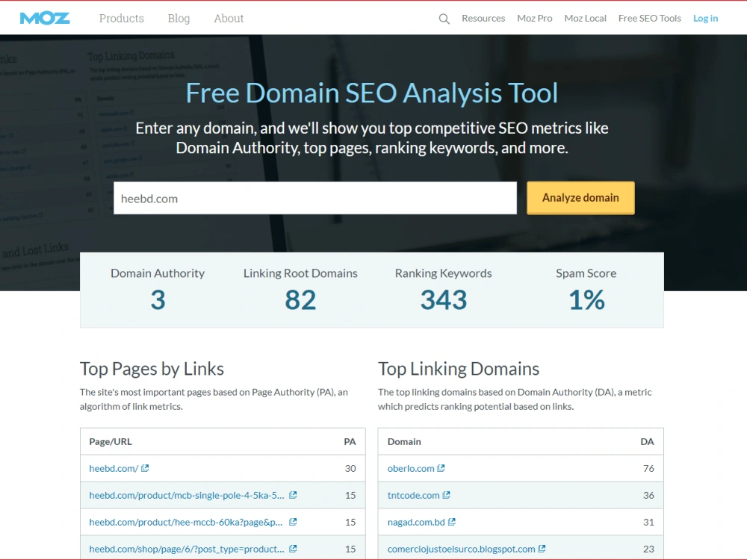Open the search magnifier icon
The image size is (747, 560).
click(x=444, y=19)
